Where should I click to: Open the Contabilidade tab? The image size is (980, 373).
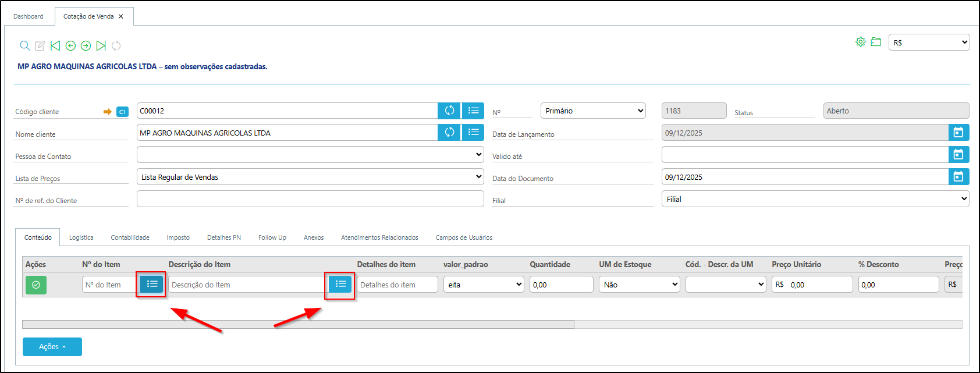coord(130,237)
